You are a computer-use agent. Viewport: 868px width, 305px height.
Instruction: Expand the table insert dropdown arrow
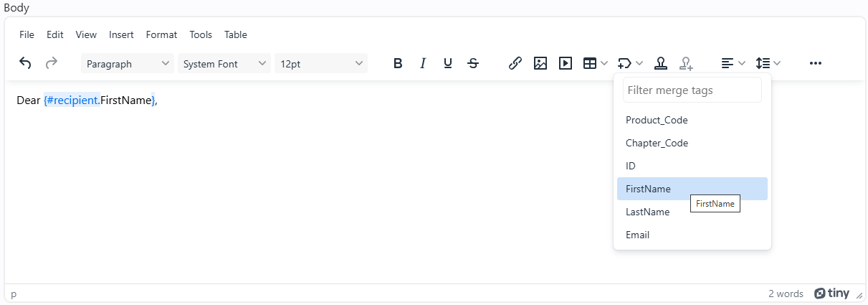click(x=605, y=63)
